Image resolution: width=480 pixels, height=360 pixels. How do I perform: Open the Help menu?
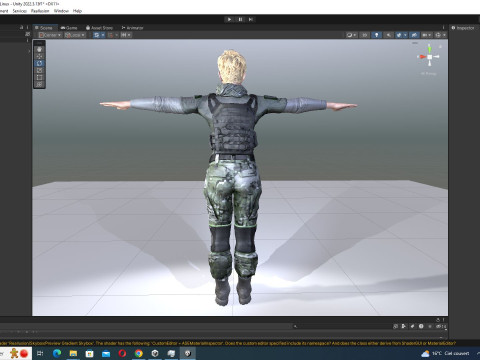tap(77, 11)
